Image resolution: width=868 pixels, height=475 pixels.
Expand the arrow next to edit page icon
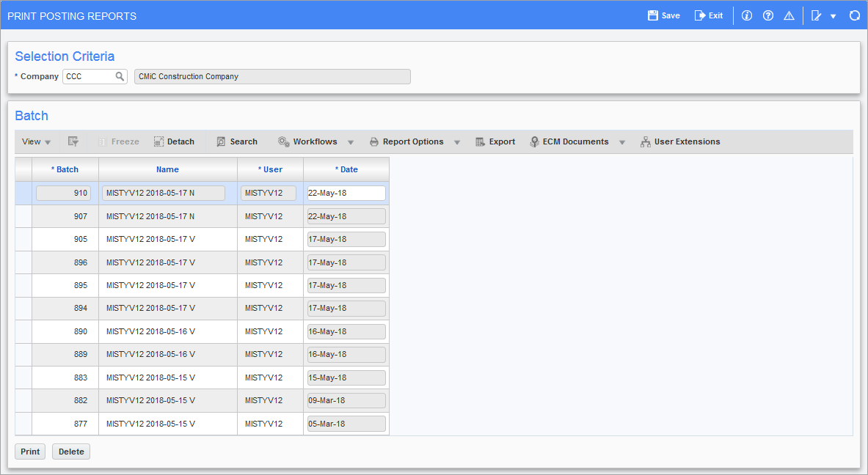click(833, 17)
